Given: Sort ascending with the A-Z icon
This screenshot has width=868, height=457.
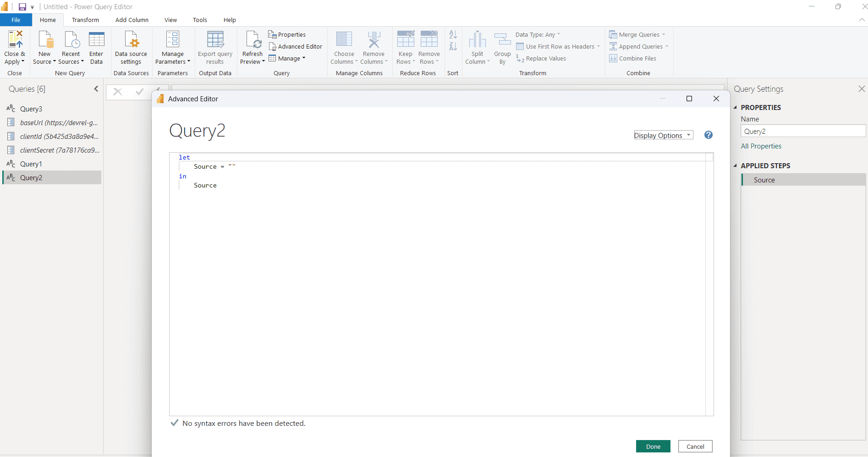Looking at the screenshot, I should tap(453, 34).
